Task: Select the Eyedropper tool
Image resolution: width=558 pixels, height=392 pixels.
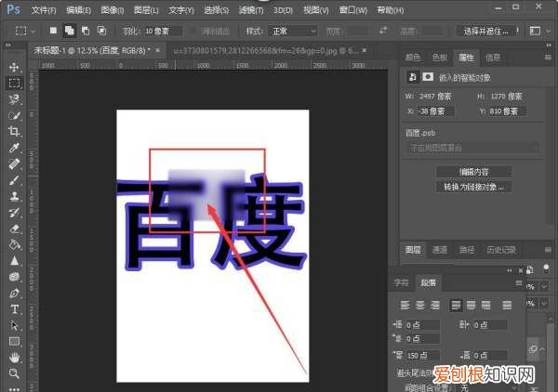Action: pos(14,148)
